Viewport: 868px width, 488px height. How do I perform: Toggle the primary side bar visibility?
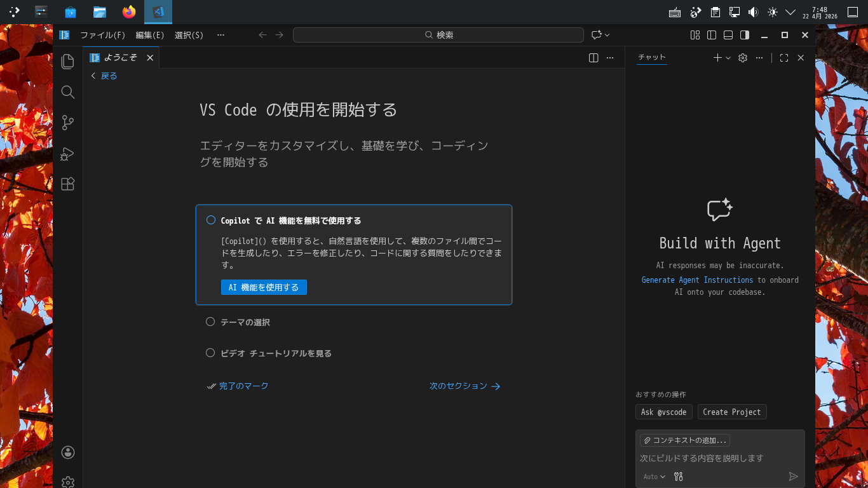point(712,35)
